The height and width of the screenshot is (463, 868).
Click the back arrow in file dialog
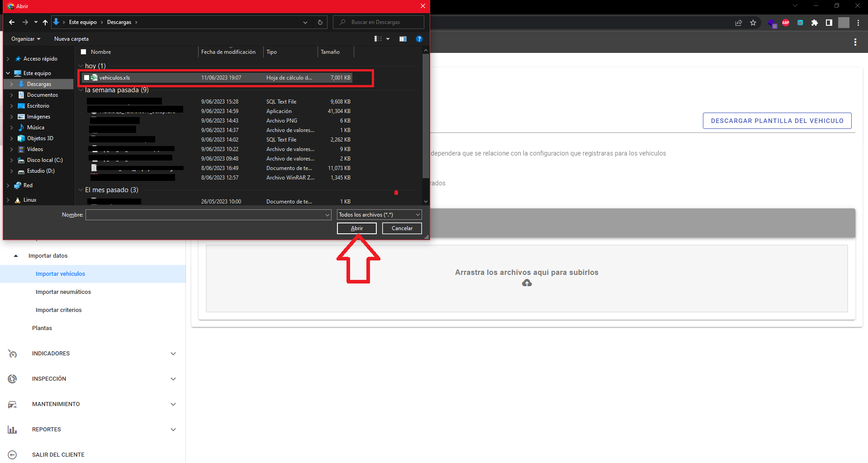pos(12,22)
